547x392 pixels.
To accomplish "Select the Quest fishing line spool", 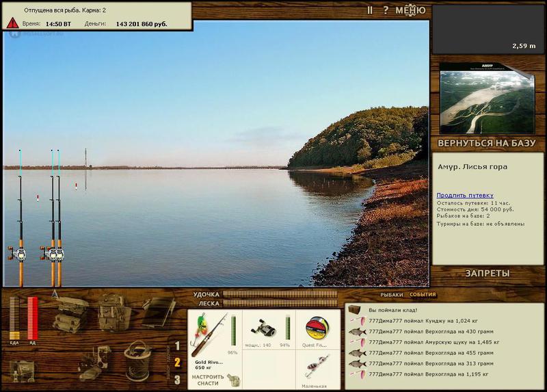I will pyautogui.click(x=317, y=327).
